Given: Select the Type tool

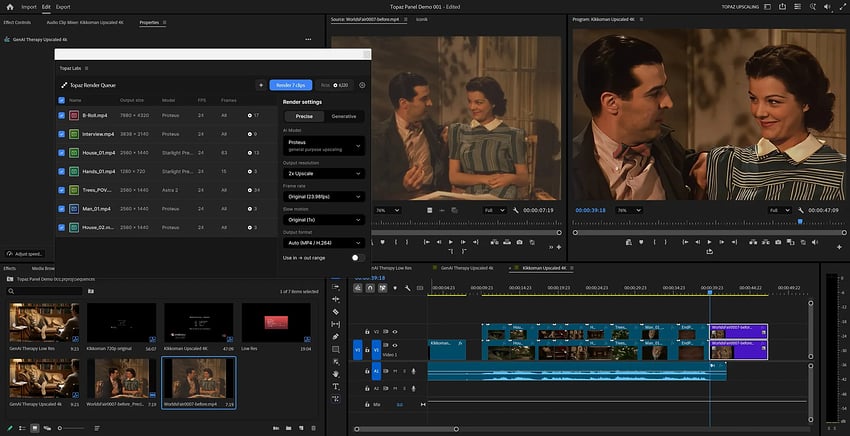Looking at the screenshot, I should click(336, 387).
